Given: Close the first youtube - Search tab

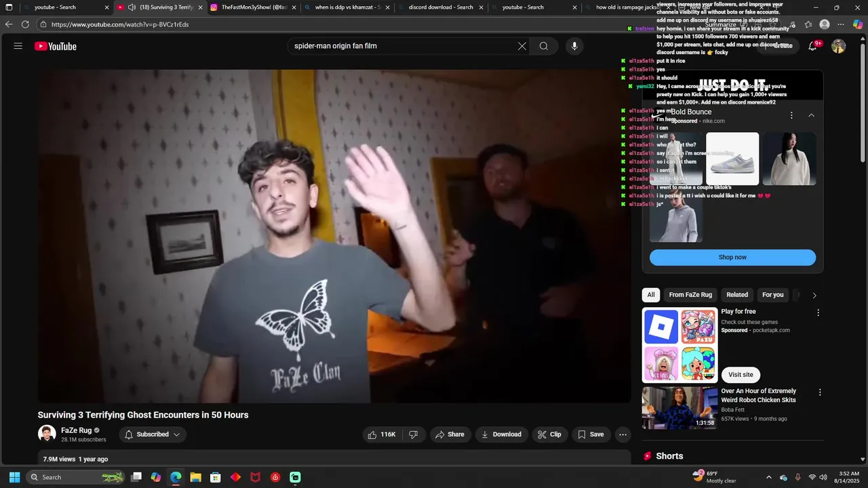Looking at the screenshot, I should (x=106, y=7).
